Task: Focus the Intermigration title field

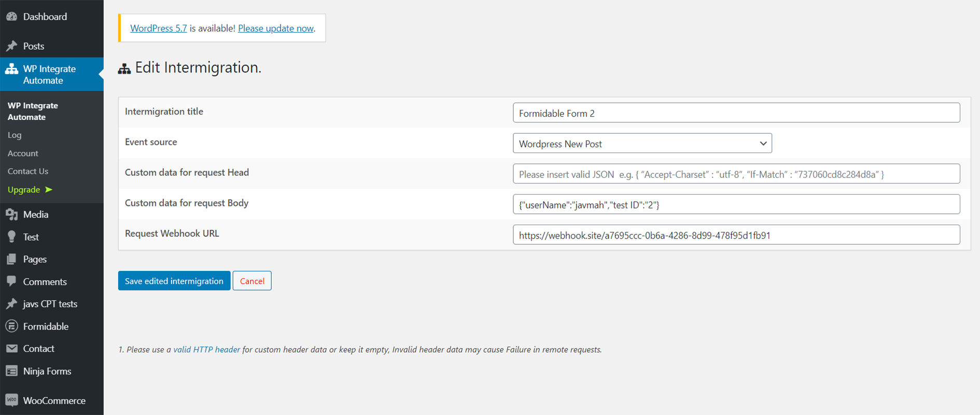Action: pyautogui.click(x=736, y=113)
